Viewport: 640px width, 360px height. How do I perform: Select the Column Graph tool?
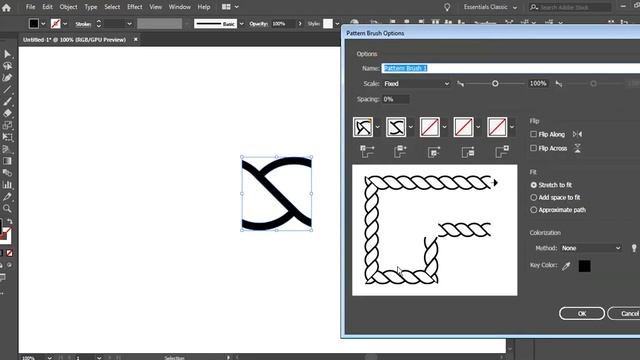pyautogui.click(x=7, y=185)
